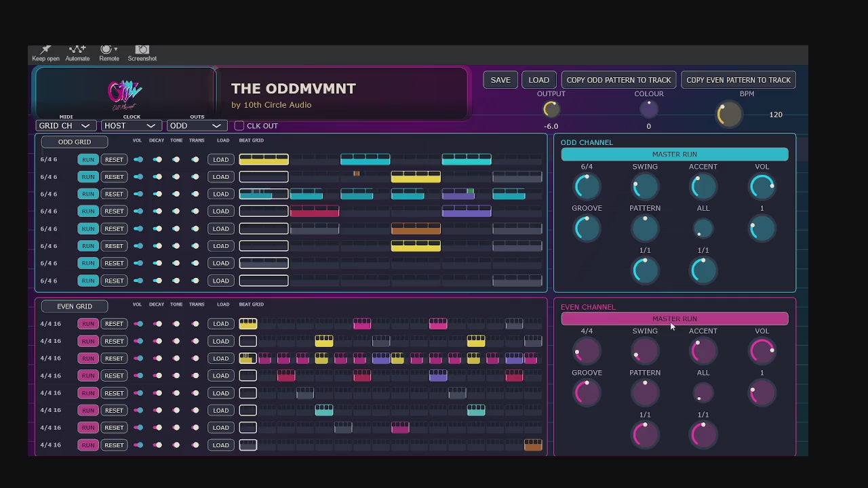Toggle RUN on the last EVEN GRID row
The image size is (868, 488).
coord(87,445)
